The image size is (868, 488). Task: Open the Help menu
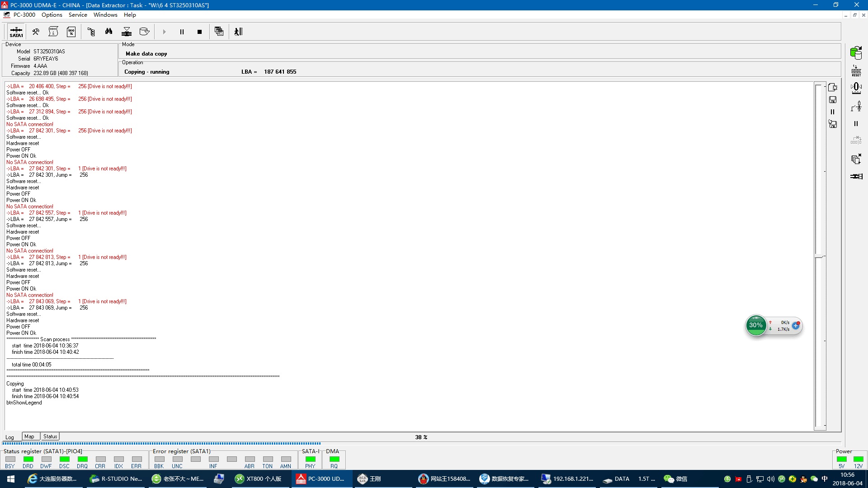(130, 15)
